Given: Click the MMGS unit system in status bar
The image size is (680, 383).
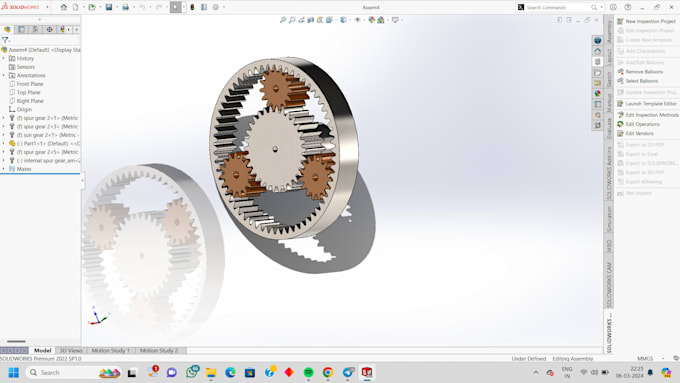Looking at the screenshot, I should coord(645,359).
